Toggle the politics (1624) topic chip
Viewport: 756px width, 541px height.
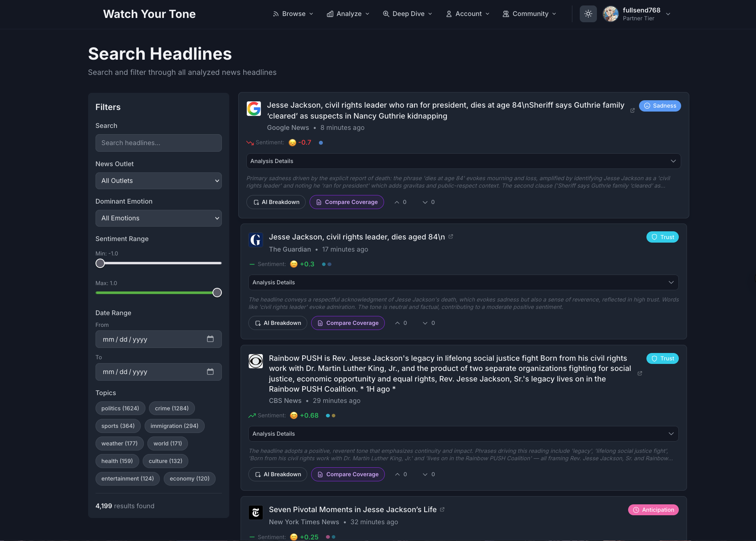tap(120, 408)
